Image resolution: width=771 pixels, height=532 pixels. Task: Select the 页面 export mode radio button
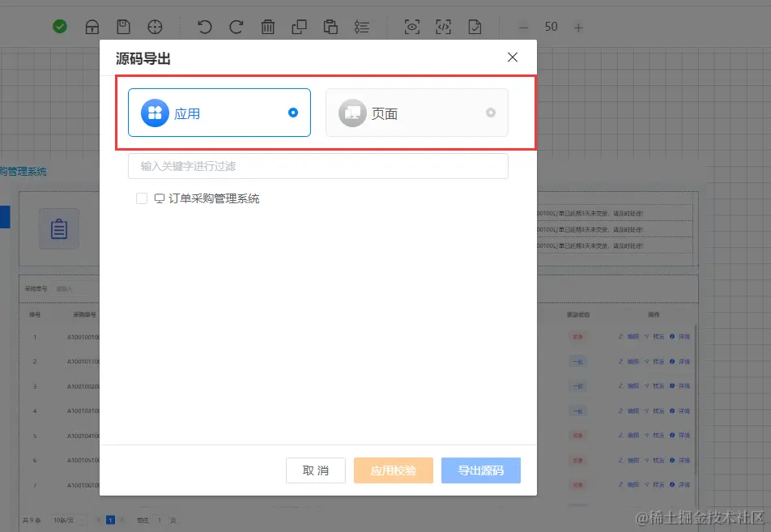click(489, 114)
